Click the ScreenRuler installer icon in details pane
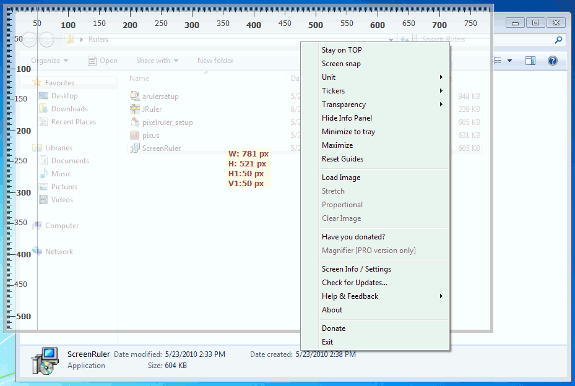The image size is (575, 386). (x=45, y=361)
